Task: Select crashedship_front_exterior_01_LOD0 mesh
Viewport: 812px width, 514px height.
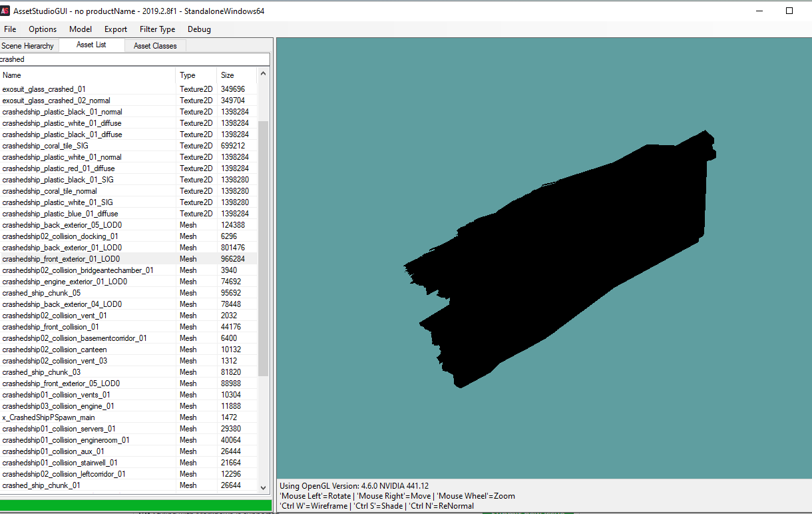Action: (128, 259)
